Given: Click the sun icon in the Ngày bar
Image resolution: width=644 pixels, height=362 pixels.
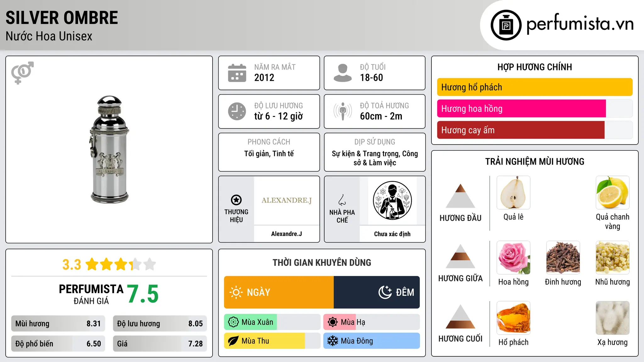Looking at the screenshot, I should coord(236,292).
